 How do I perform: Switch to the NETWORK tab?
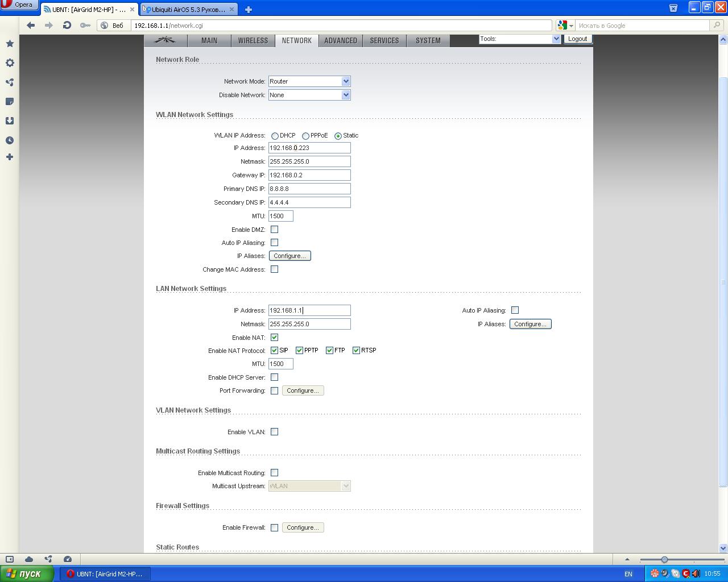297,40
